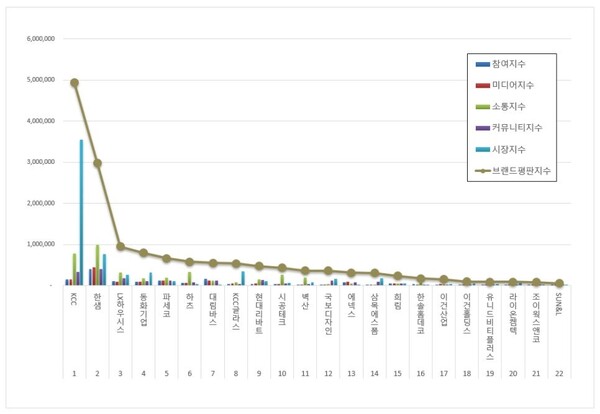Click the 6,000,000 y-axis label
The width and height of the screenshot is (600, 414).
click(x=41, y=39)
